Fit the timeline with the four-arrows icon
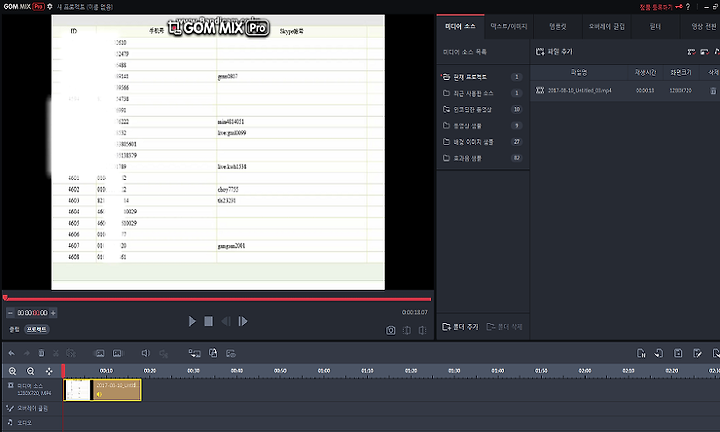The image size is (720, 432). pyautogui.click(x=49, y=371)
